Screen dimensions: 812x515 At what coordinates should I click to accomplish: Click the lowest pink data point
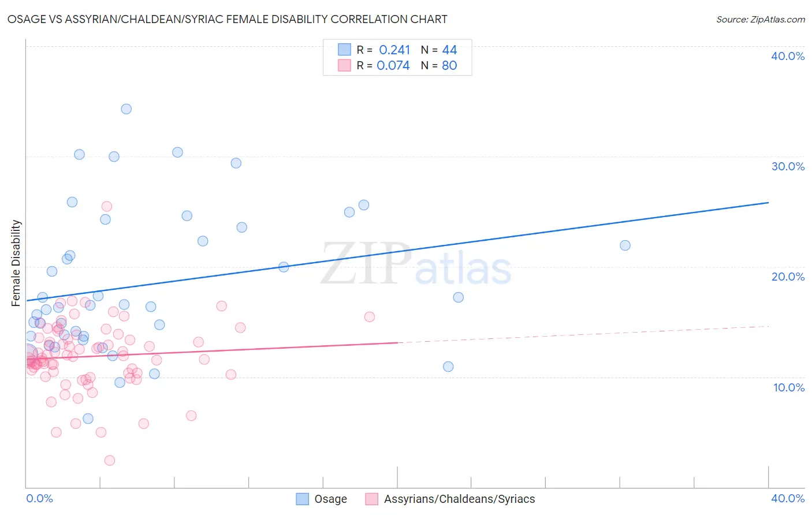coord(109,460)
